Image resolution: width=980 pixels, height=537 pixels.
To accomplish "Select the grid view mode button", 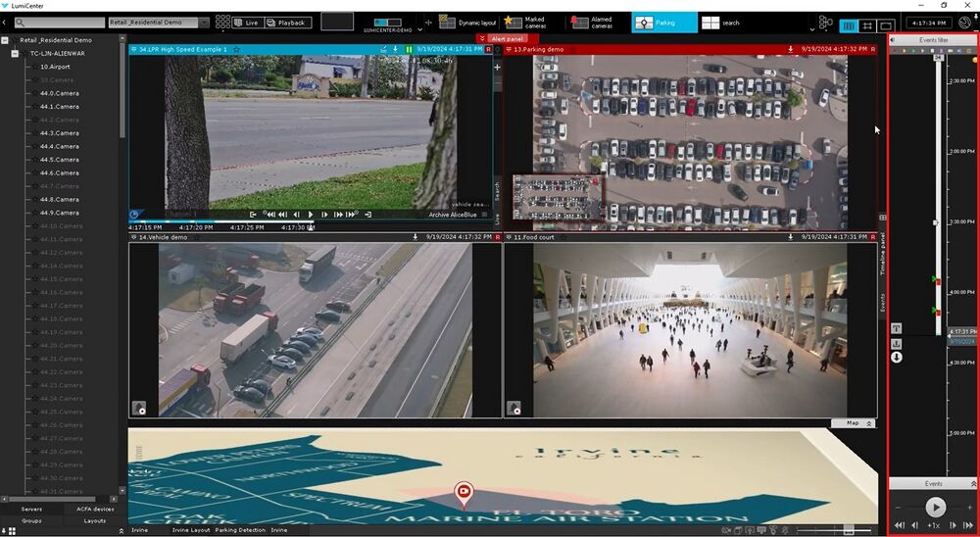I will click(x=848, y=25).
